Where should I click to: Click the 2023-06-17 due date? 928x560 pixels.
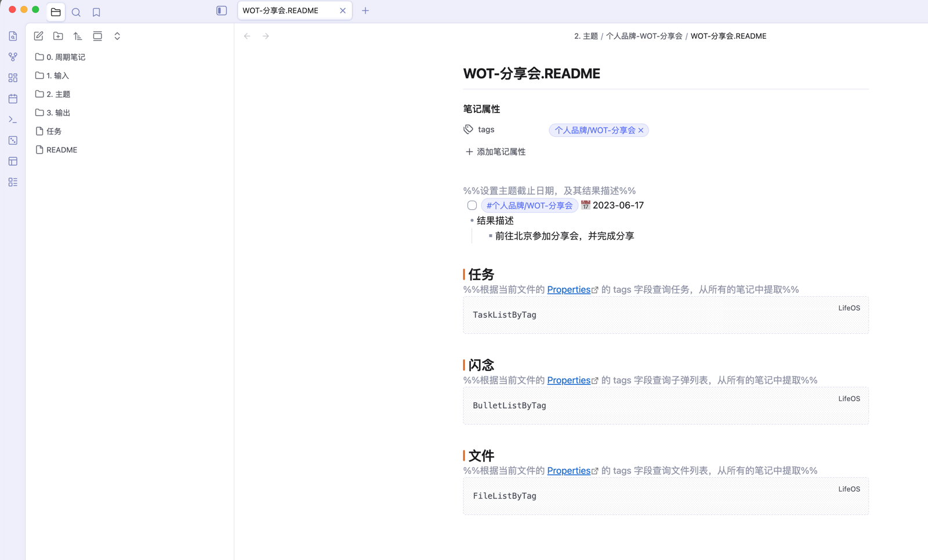pyautogui.click(x=618, y=205)
